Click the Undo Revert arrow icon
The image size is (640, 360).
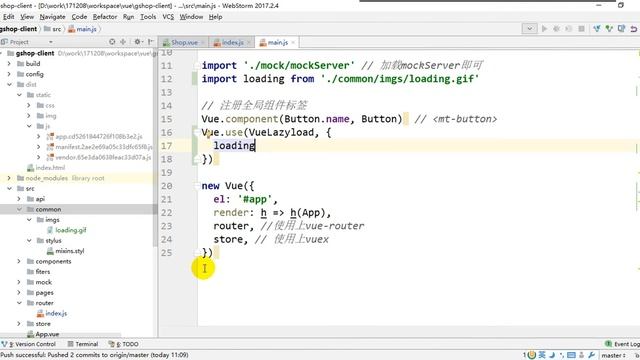[x=633, y=29]
